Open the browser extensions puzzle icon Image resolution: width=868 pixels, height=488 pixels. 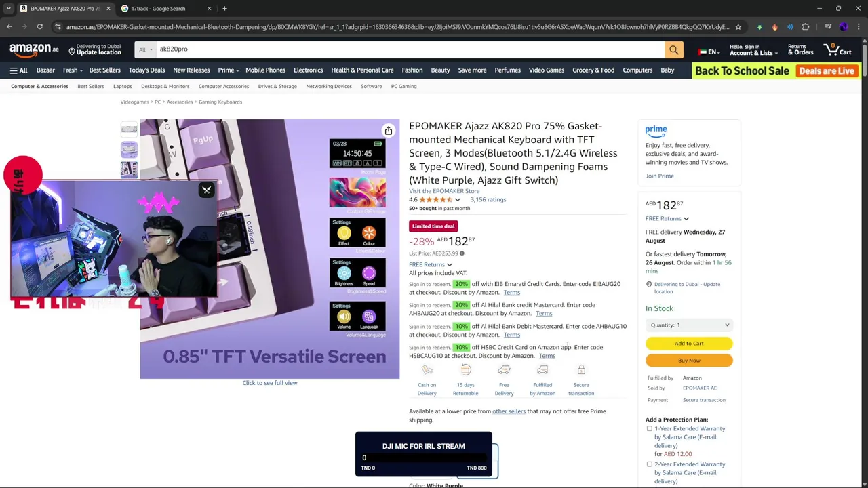(x=806, y=27)
